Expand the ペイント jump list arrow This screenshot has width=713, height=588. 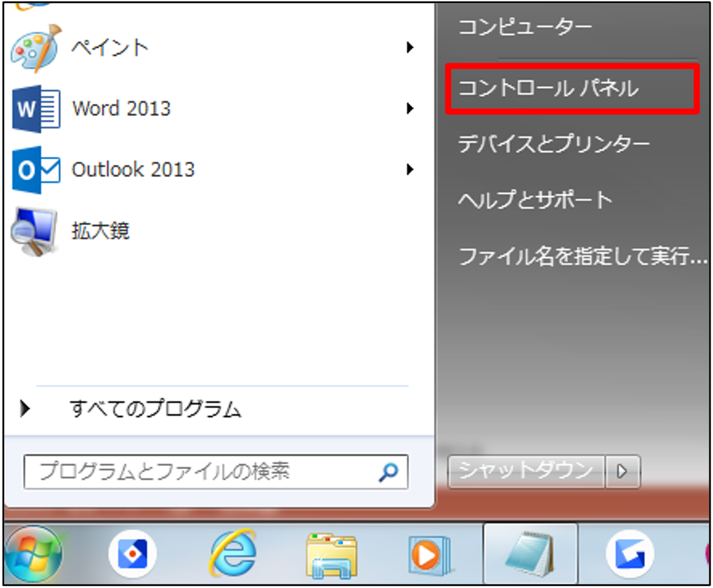[x=411, y=47]
